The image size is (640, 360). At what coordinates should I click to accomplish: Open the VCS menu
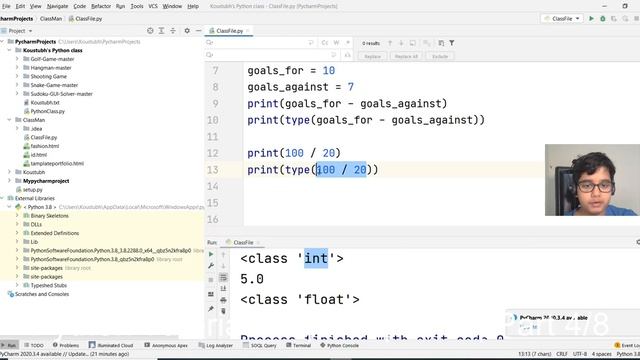153,6
